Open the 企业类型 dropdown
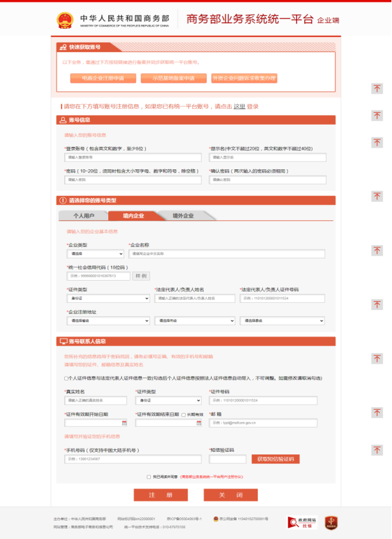 (x=95, y=254)
